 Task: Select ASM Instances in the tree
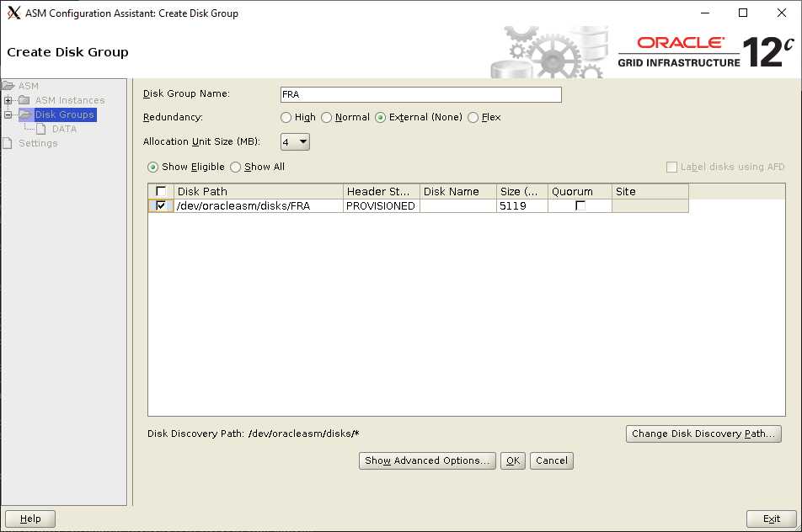(70, 100)
